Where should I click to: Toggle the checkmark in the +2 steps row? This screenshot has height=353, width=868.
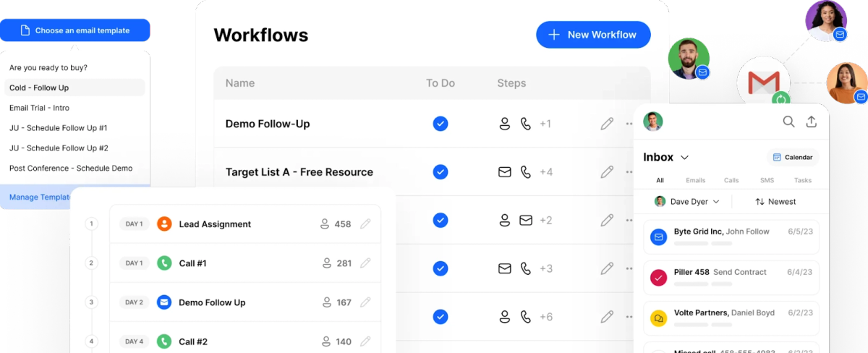(x=441, y=220)
